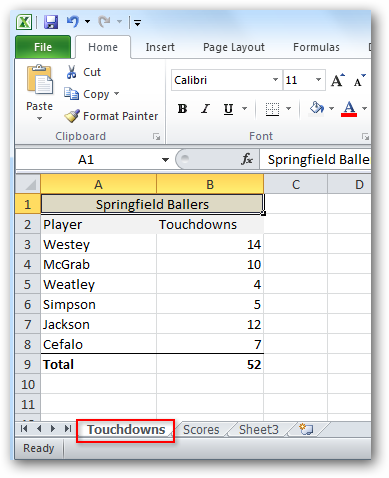
Task: Switch to the Home tab
Action: 103,47
